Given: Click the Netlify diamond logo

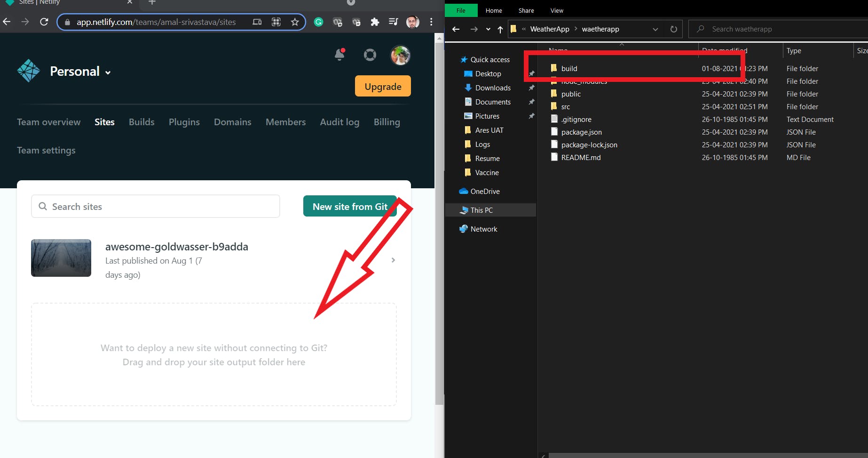Looking at the screenshot, I should click(29, 71).
